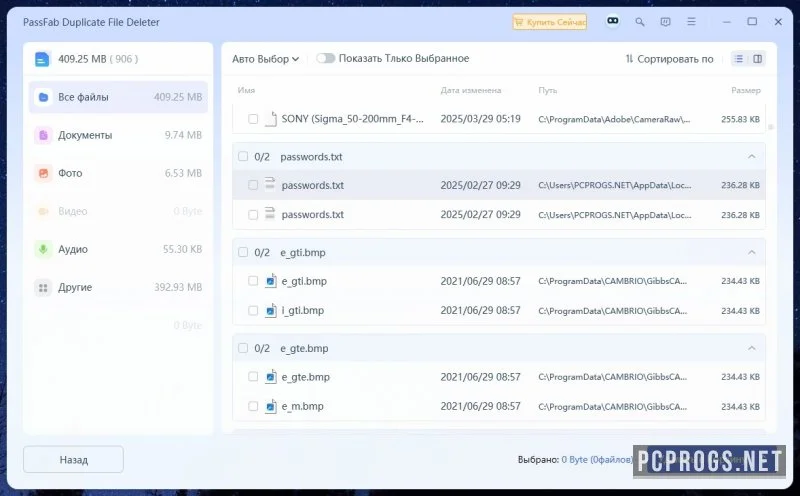Check the i_gti.bmp file checkbox
Screen dimensions: 800x496
(x=253, y=311)
